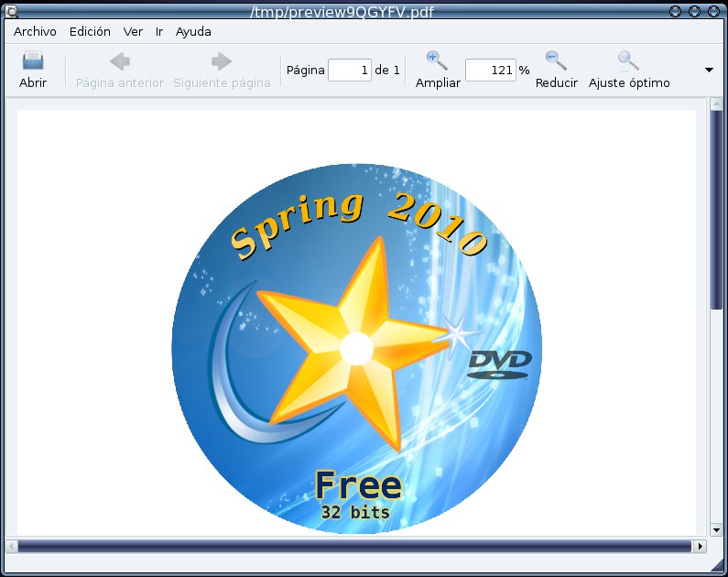Screen dimensions: 728x577
Task: Click the horizontal scrollbar handle
Action: 355,546
